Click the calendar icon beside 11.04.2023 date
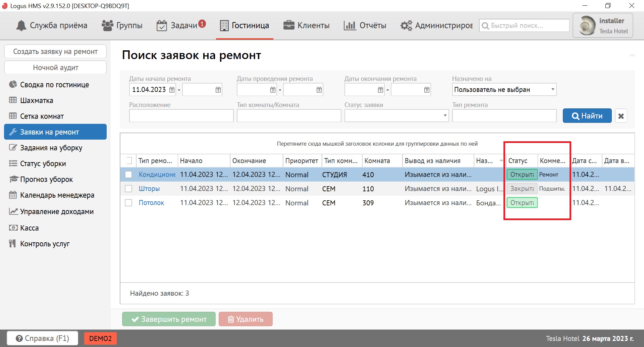This screenshot has height=347, width=644. point(172,90)
